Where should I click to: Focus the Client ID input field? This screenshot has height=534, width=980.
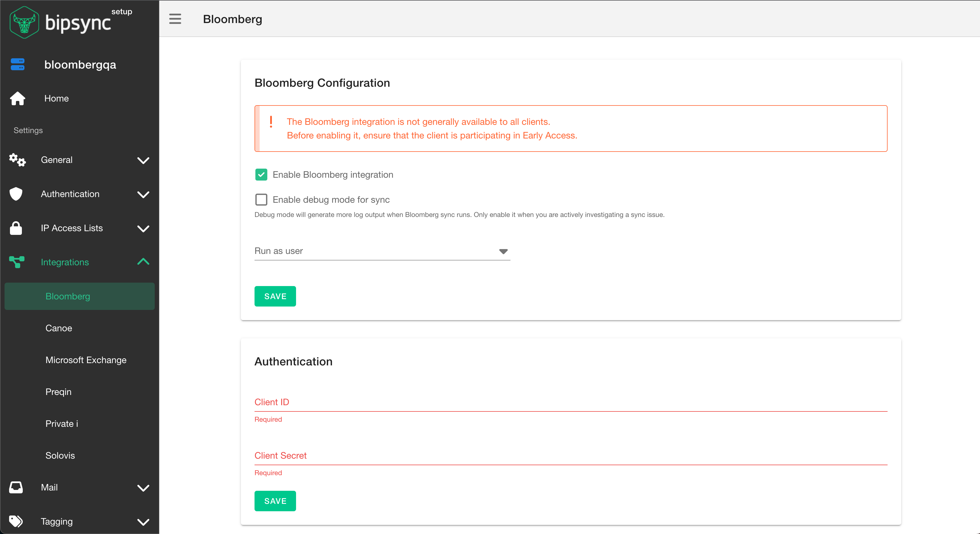(571, 402)
